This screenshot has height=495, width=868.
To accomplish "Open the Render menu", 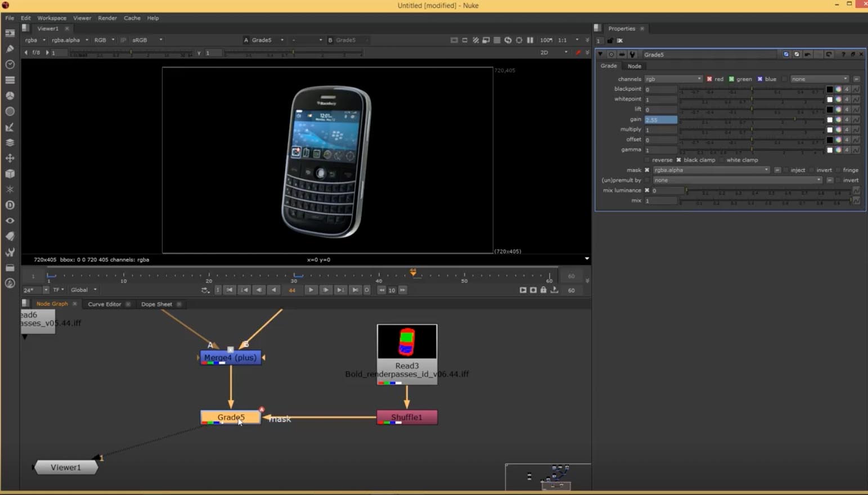I will click(107, 18).
